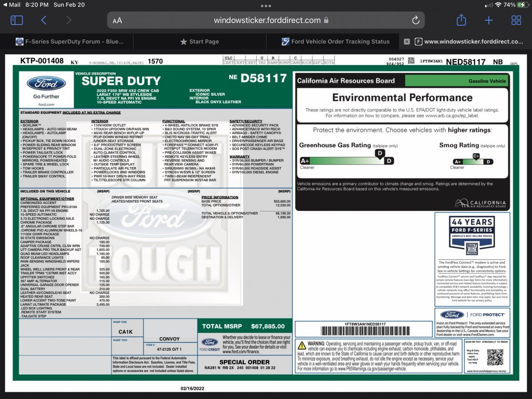Screen dimensions: 532x399
Task: Click the CA1K ramp code
Action: (125, 332)
